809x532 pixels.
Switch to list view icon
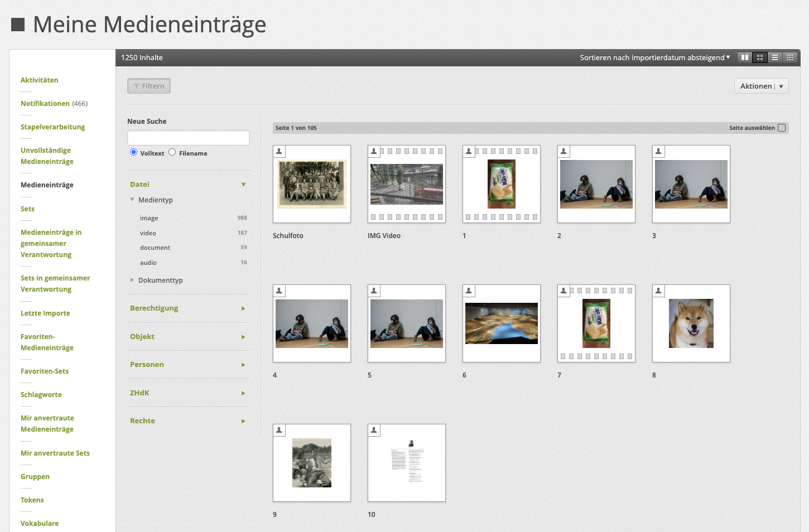tap(774, 57)
